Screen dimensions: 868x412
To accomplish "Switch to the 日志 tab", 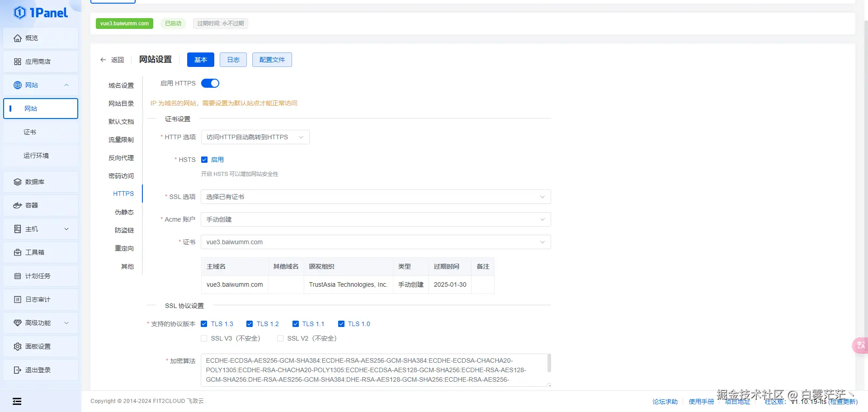I will pos(233,60).
